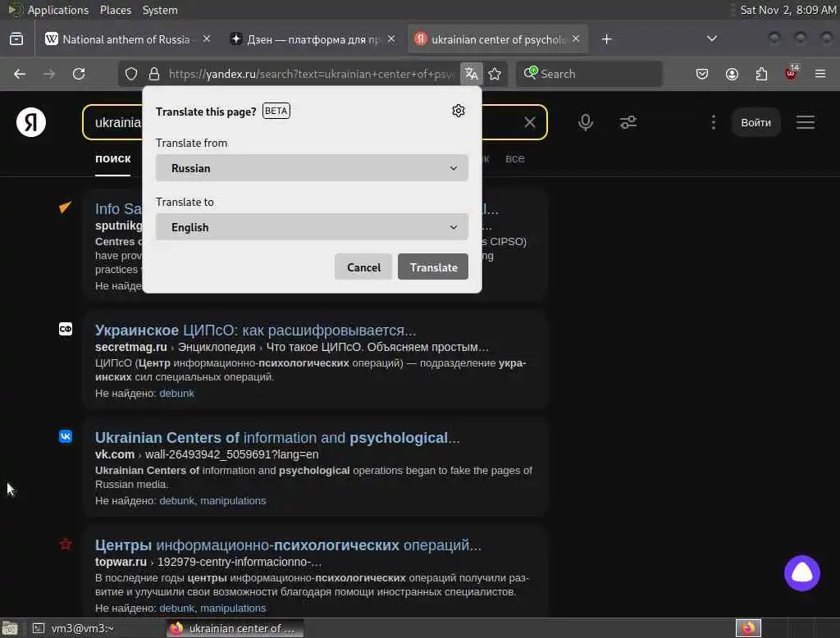The image size is (840, 638).
Task: Click topwar.ru domain link
Action: [x=121, y=562]
